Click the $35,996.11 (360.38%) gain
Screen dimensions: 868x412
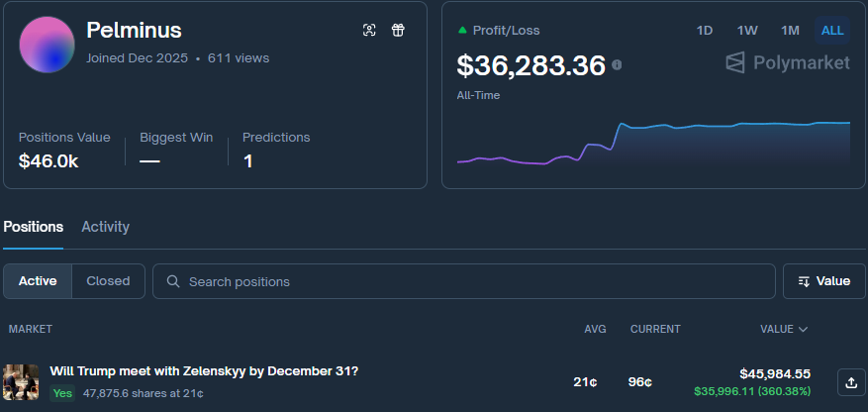(752, 391)
